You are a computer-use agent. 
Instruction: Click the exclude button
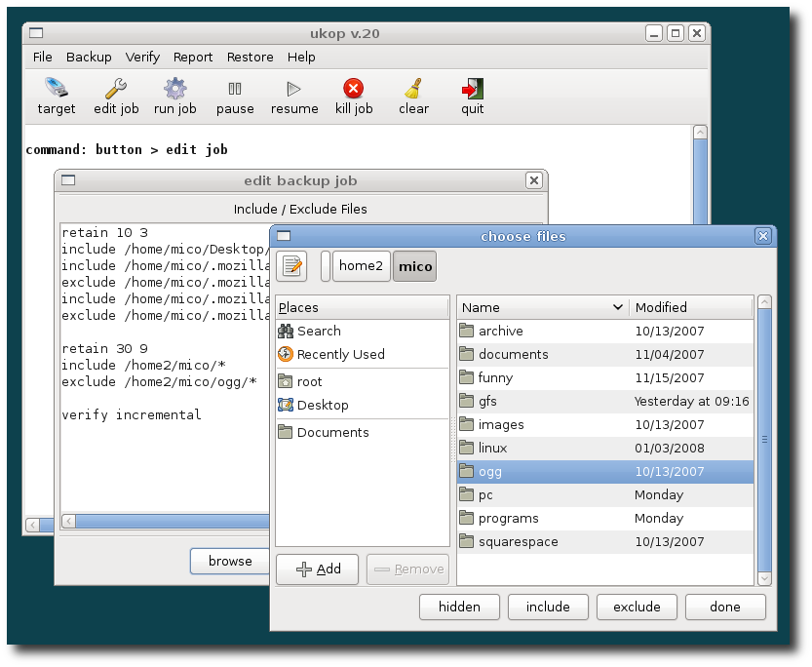tap(637, 607)
